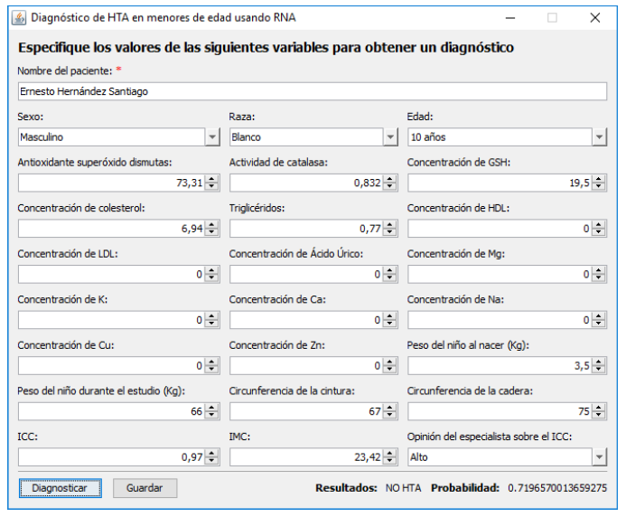Click inside Concentración de colesterol field
The height and width of the screenshot is (517, 626).
[110, 229]
